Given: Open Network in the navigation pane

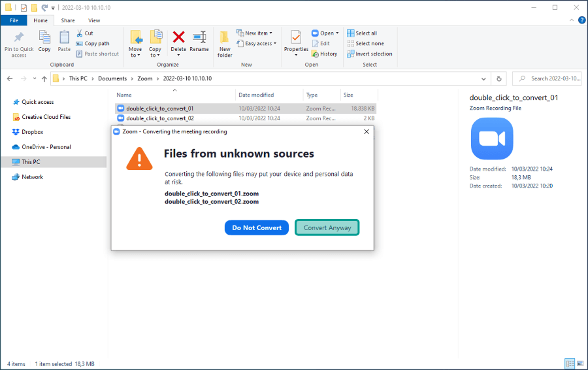Looking at the screenshot, I should click(x=32, y=177).
